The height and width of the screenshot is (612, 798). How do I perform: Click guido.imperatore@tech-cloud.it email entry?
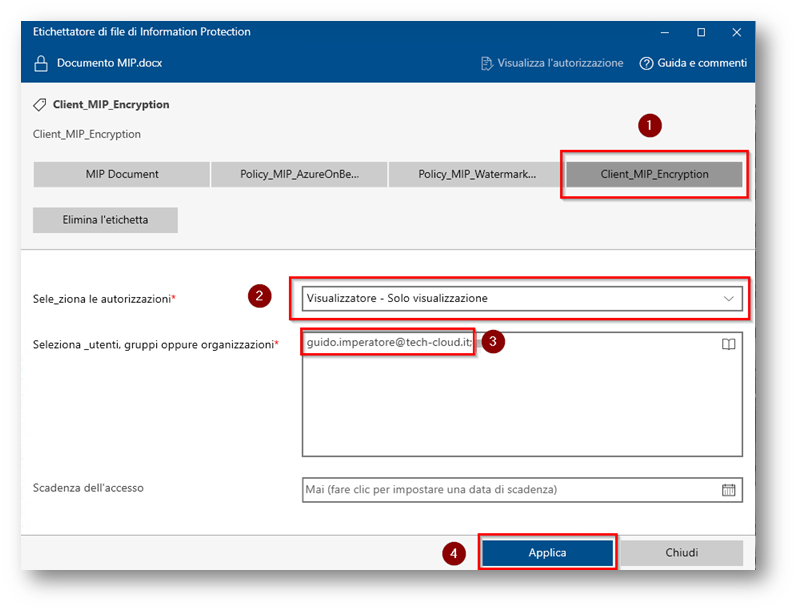pyautogui.click(x=389, y=342)
